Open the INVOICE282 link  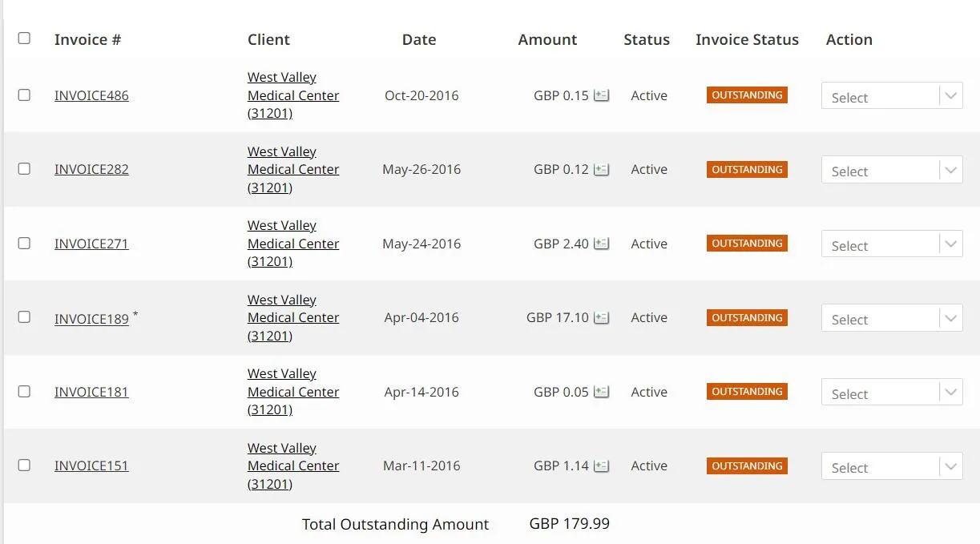(x=91, y=170)
